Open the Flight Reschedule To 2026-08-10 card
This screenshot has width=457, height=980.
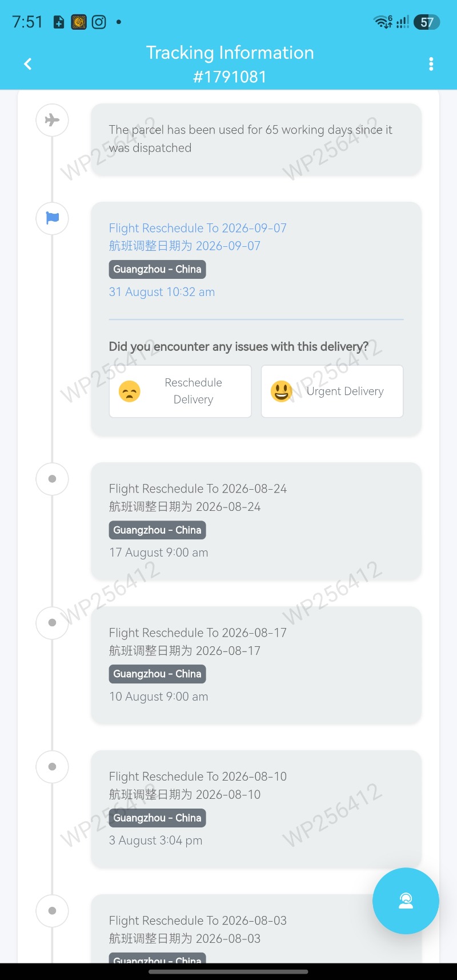(256, 809)
